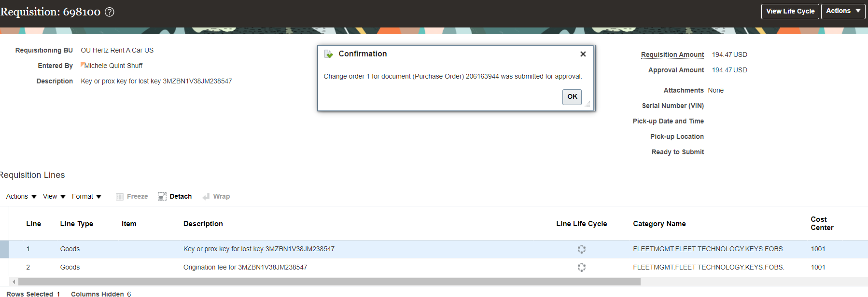The image size is (868, 297).
Task: Click the Wrap text icon
Action: click(x=206, y=197)
